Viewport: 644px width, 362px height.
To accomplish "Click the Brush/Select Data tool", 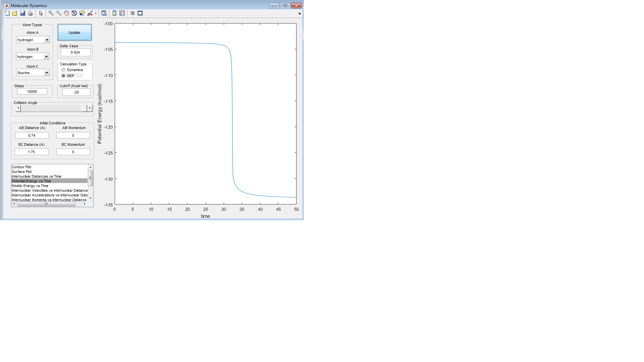I will [x=90, y=13].
